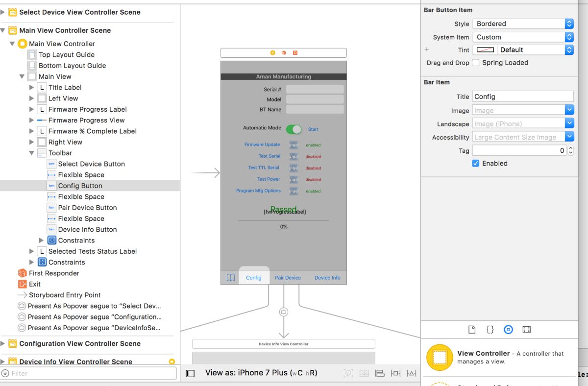Open the Add New Constraints pin icon
Screen dimensions: 588x386
pos(395,373)
